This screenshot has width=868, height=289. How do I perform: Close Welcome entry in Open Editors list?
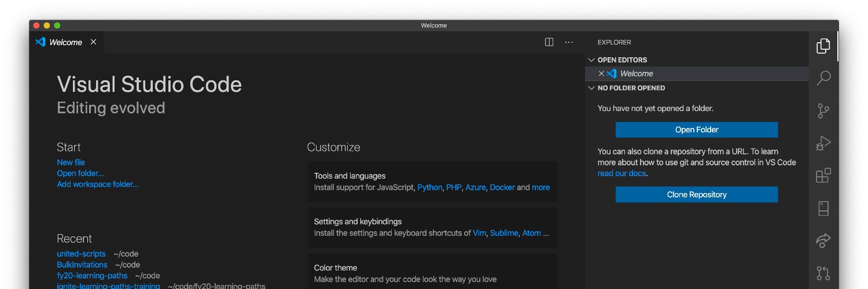601,73
